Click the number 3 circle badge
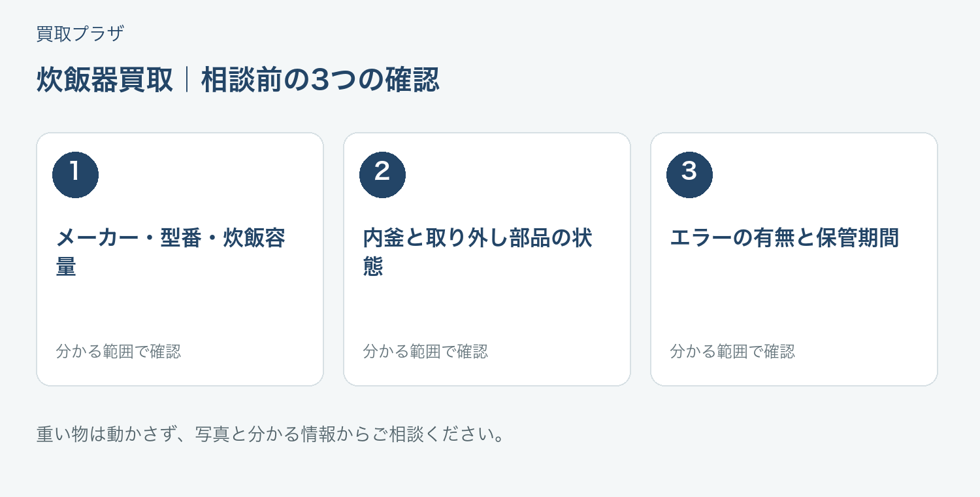The image size is (980, 497). (x=689, y=175)
